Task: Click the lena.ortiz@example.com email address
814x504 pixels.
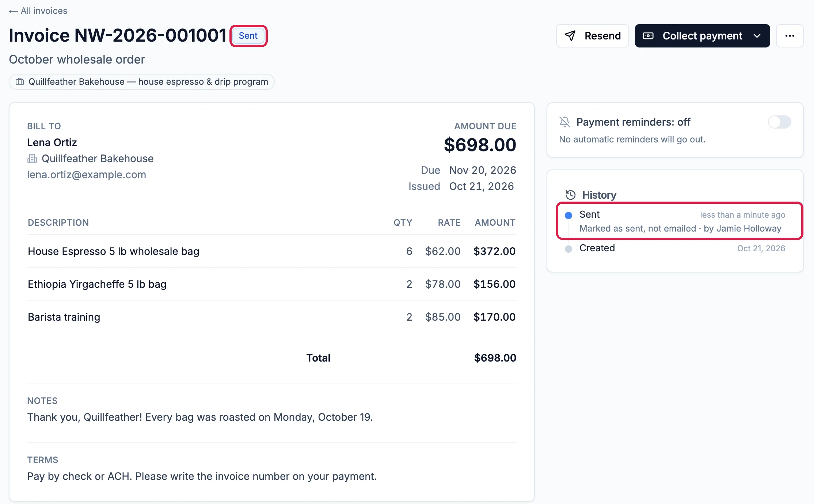Action: (87, 175)
